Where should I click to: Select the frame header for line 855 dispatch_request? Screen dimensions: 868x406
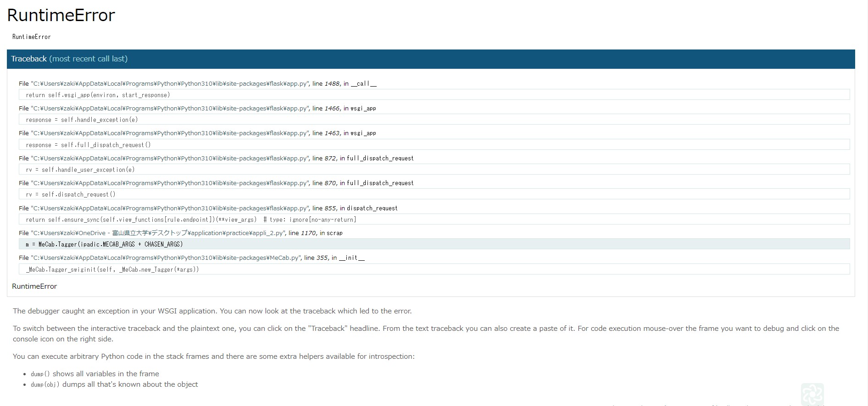(208, 208)
